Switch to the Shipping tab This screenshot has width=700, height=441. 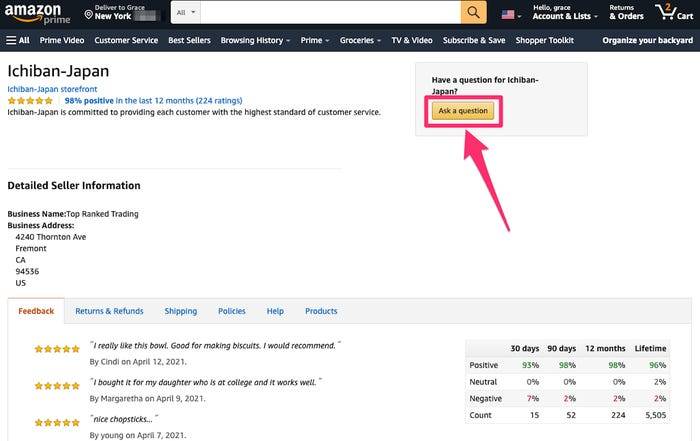pyautogui.click(x=180, y=311)
